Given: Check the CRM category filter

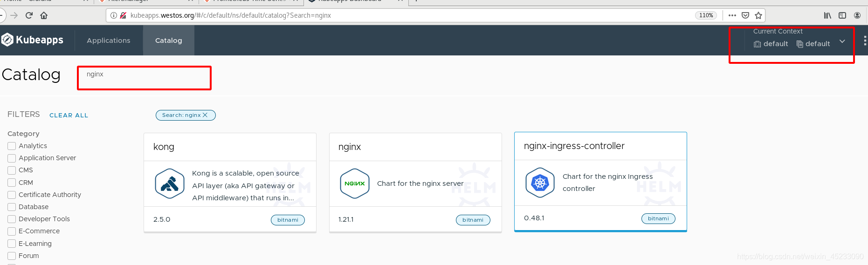Looking at the screenshot, I should coord(12,183).
